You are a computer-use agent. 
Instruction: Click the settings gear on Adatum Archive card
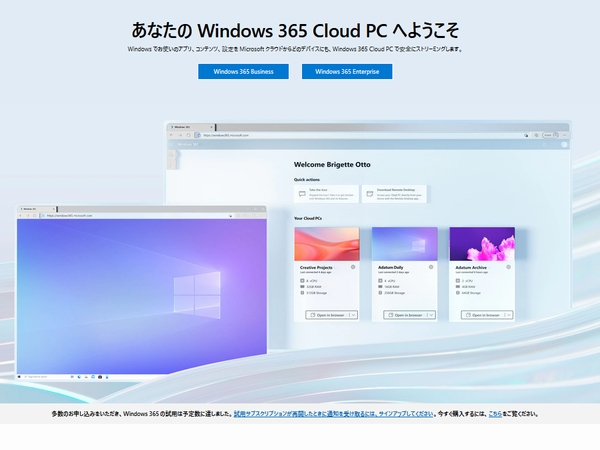[x=509, y=267]
